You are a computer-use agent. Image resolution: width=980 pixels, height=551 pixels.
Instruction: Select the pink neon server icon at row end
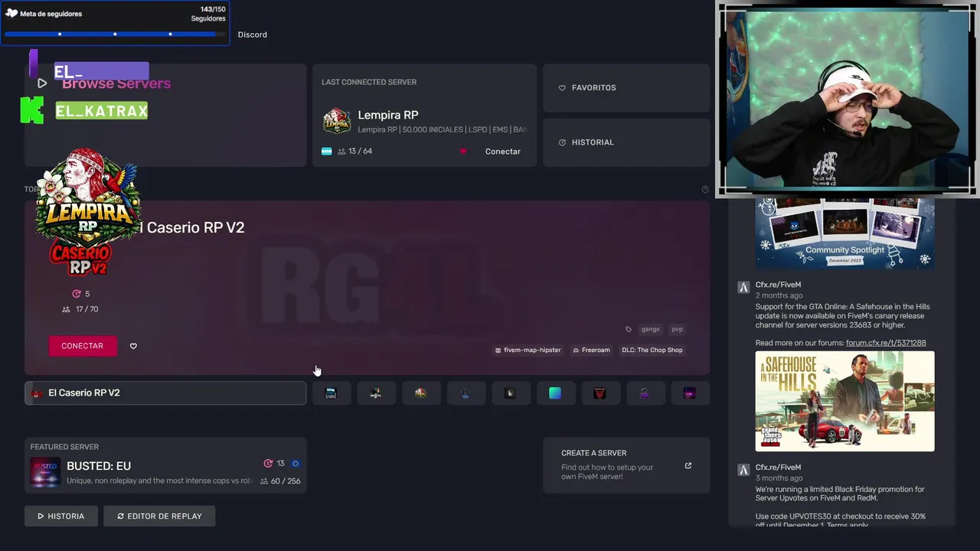coord(690,393)
